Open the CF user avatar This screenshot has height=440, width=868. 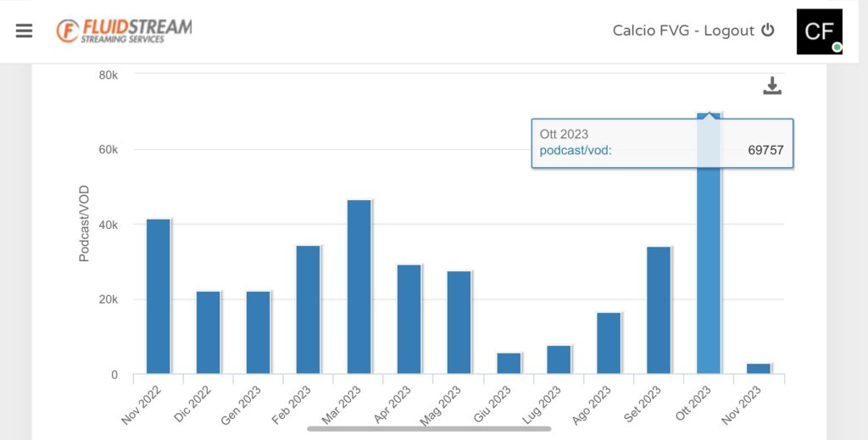(x=819, y=31)
